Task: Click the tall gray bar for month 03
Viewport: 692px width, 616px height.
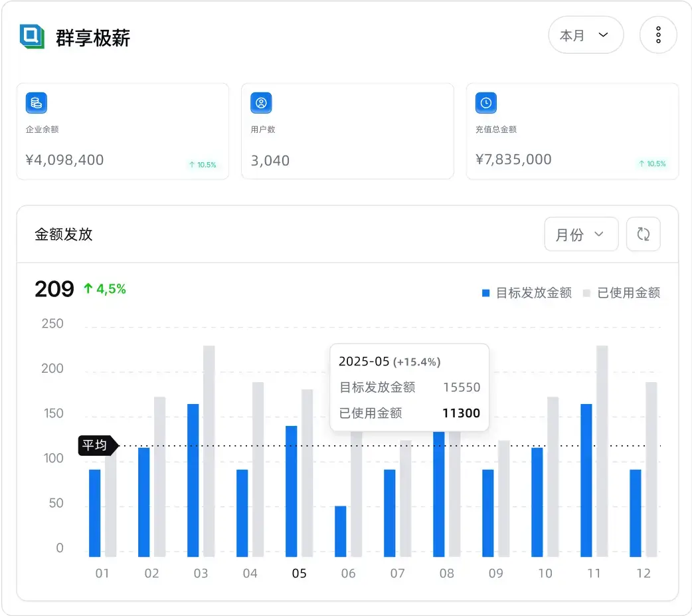Action: point(209,451)
